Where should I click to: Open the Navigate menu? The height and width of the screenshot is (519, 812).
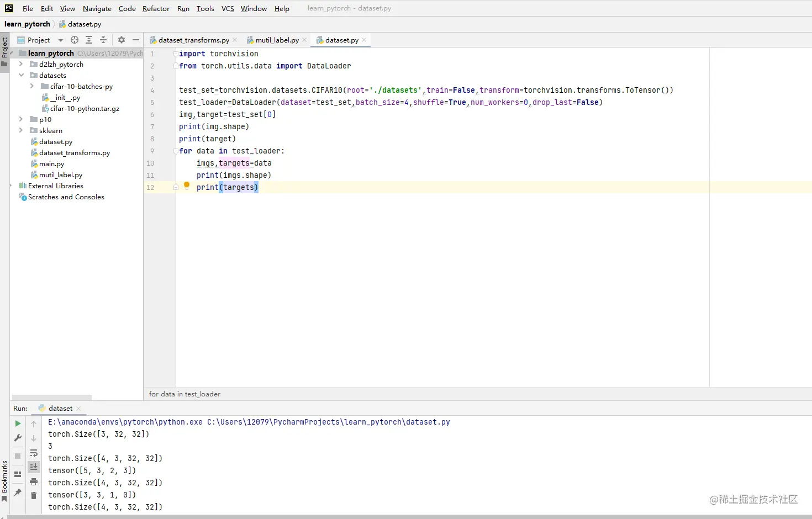97,8
